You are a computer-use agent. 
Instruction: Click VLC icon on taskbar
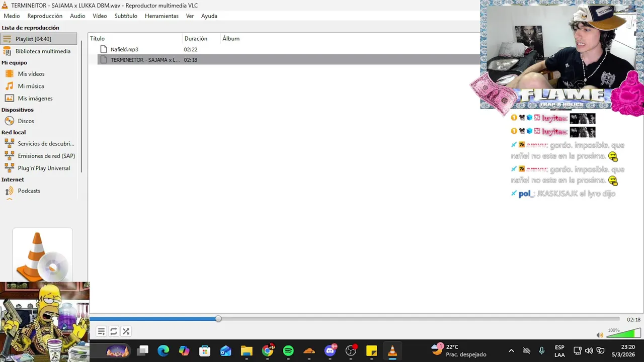(x=392, y=350)
